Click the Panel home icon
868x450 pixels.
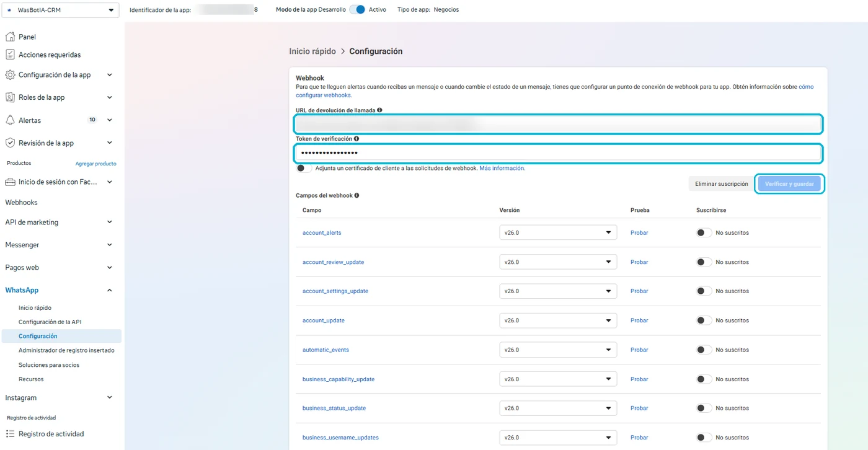click(x=10, y=37)
